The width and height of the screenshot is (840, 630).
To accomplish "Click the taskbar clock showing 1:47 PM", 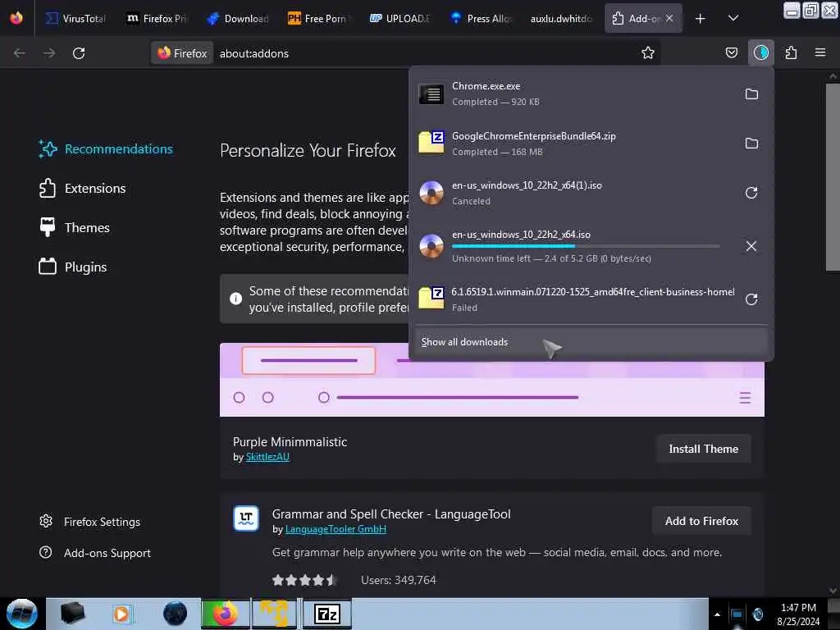I will click(797, 614).
